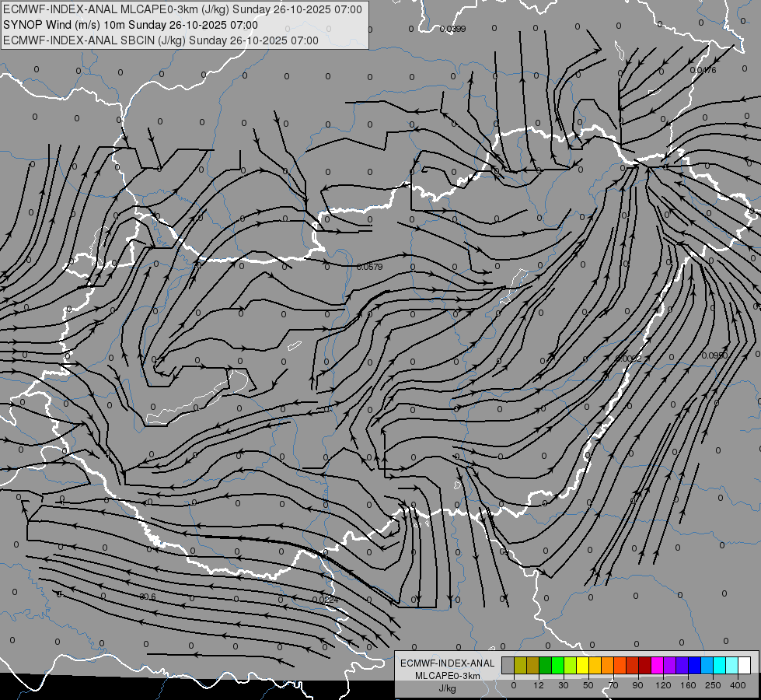This screenshot has height=700, width=761.
Task: Click the legend scale value 160
Action: click(688, 686)
